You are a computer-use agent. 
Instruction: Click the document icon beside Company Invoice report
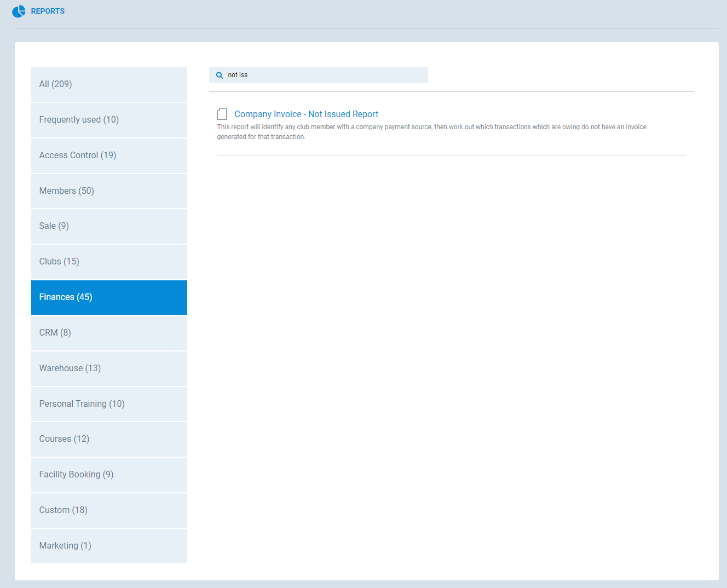tap(222, 114)
